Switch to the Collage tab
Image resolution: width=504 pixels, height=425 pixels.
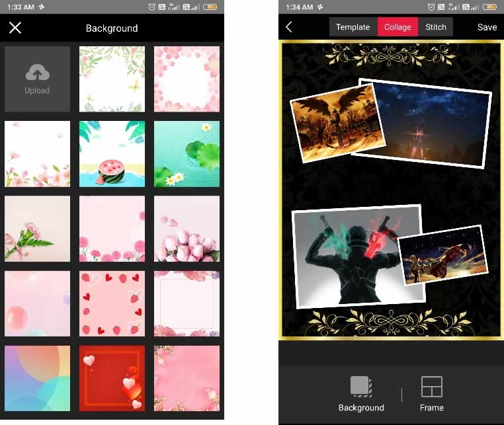[x=398, y=27]
